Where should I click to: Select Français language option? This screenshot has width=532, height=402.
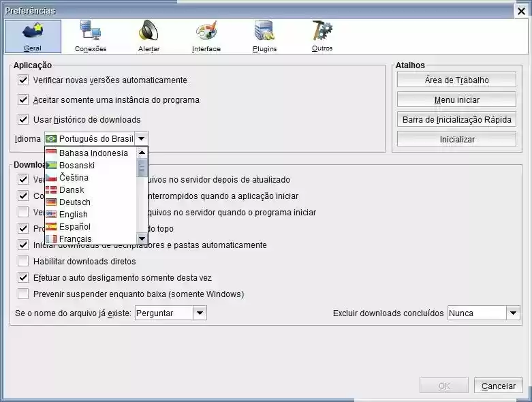(x=91, y=239)
